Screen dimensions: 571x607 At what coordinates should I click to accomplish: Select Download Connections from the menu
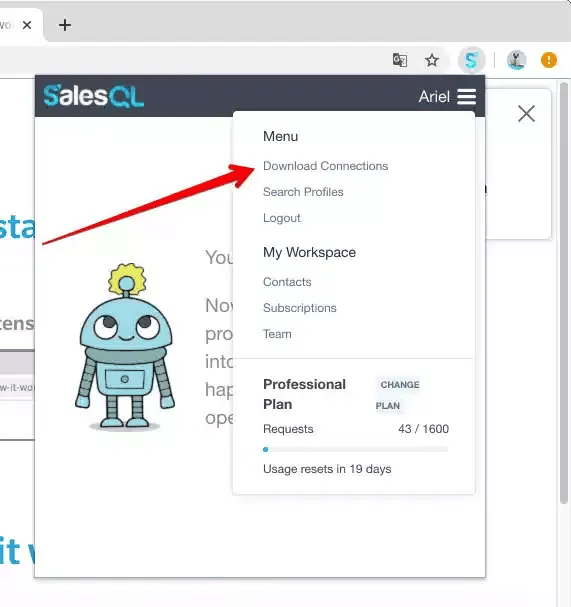[325, 166]
